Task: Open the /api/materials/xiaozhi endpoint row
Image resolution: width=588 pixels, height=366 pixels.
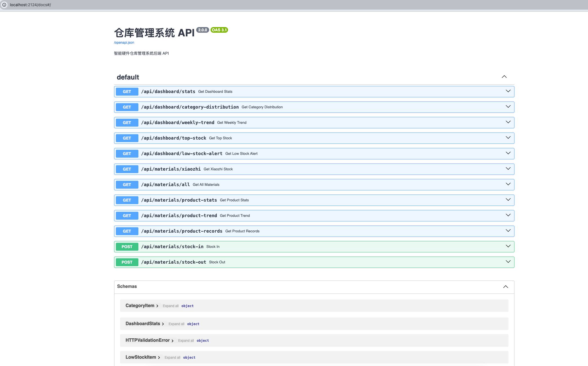Action: coord(171,169)
